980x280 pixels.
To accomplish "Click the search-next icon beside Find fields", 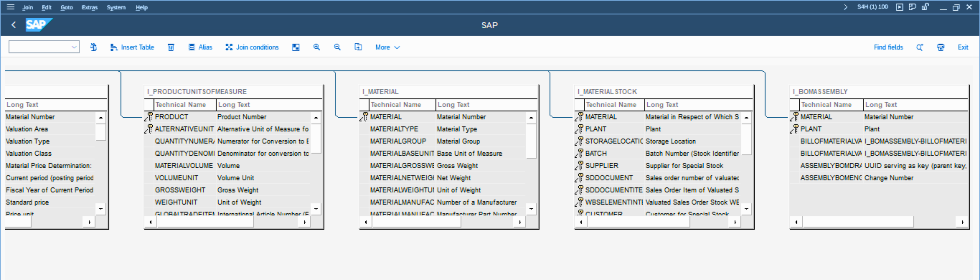I will pyautogui.click(x=920, y=47).
